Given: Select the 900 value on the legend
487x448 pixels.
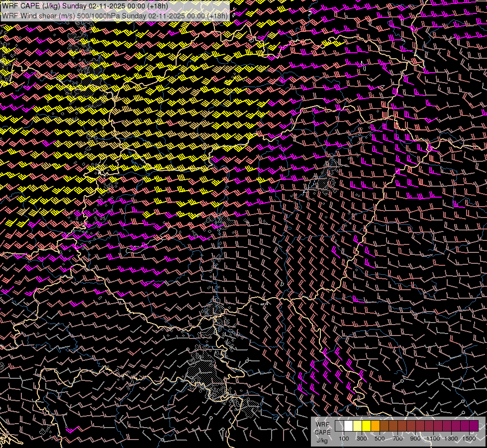Looking at the screenshot, I should click(415, 439).
